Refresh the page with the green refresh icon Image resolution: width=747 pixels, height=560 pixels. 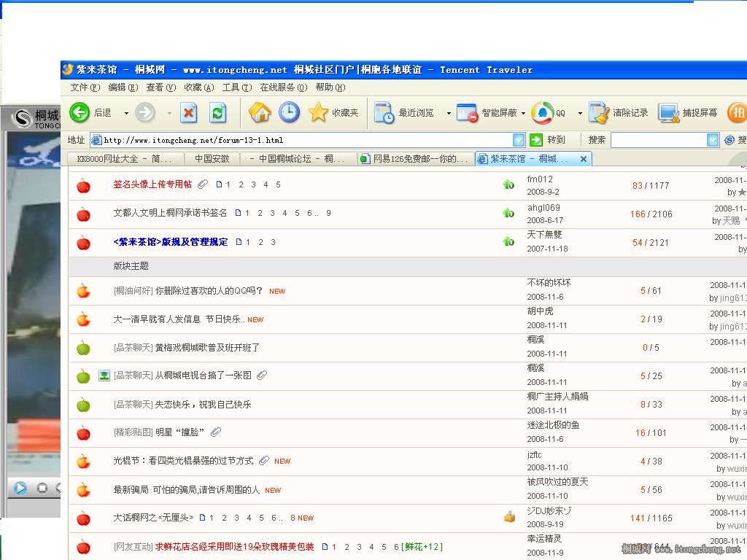point(217,112)
